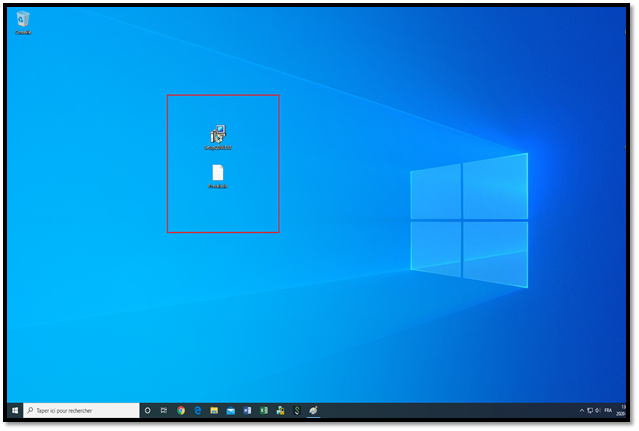Switch the FRA input language indicator
The image size is (639, 431).
608,410
